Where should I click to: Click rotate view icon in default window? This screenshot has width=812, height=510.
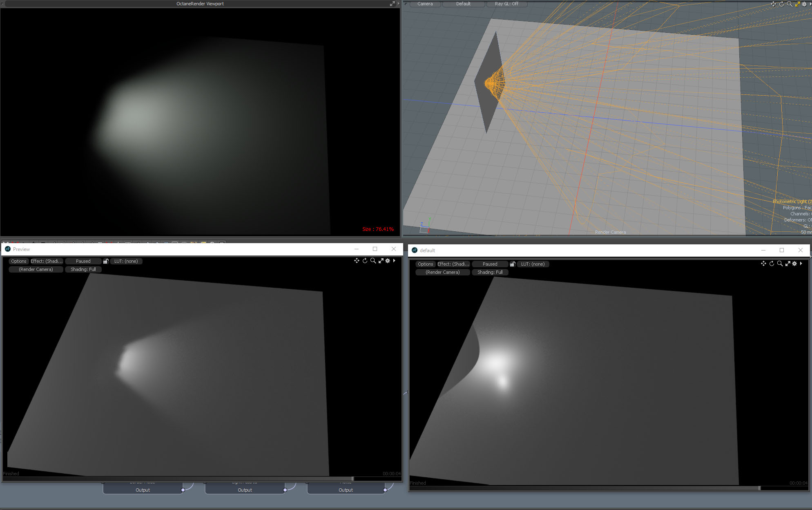(x=772, y=264)
